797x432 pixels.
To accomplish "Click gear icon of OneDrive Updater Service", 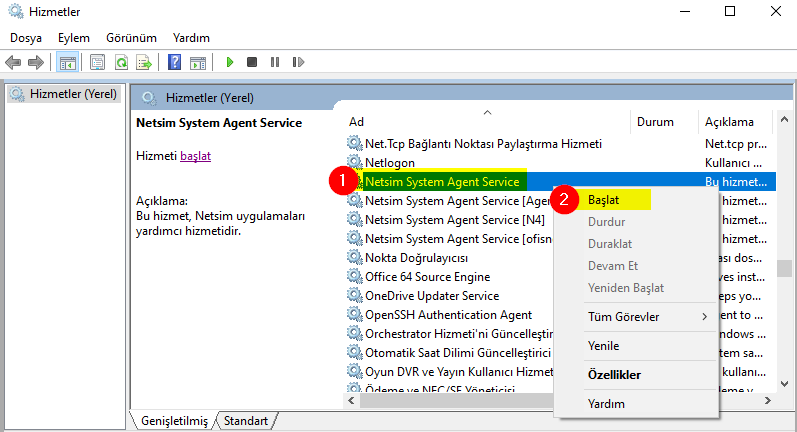I will point(354,296).
